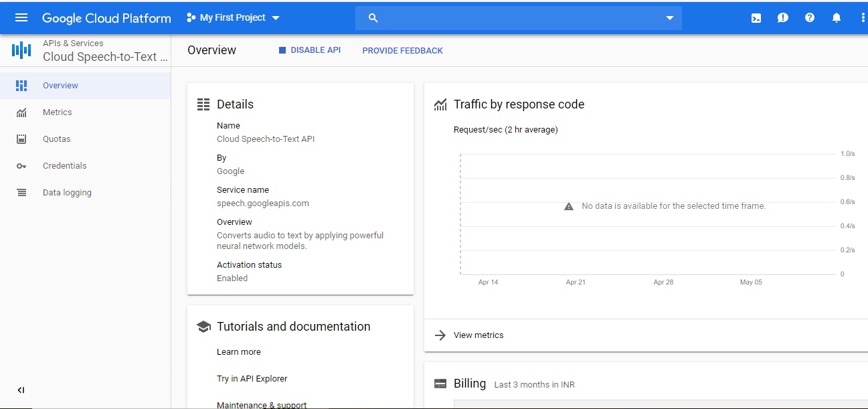
Task: Open the send feedback icon
Action: (783, 18)
